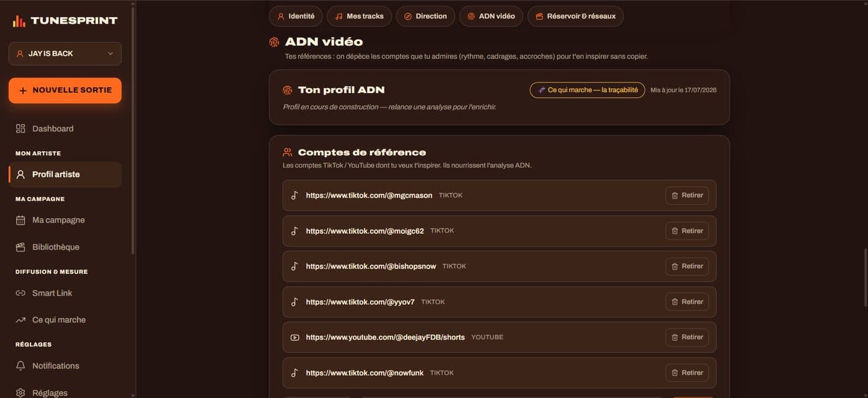Open Réglages in the sidebar

pyautogui.click(x=65, y=392)
